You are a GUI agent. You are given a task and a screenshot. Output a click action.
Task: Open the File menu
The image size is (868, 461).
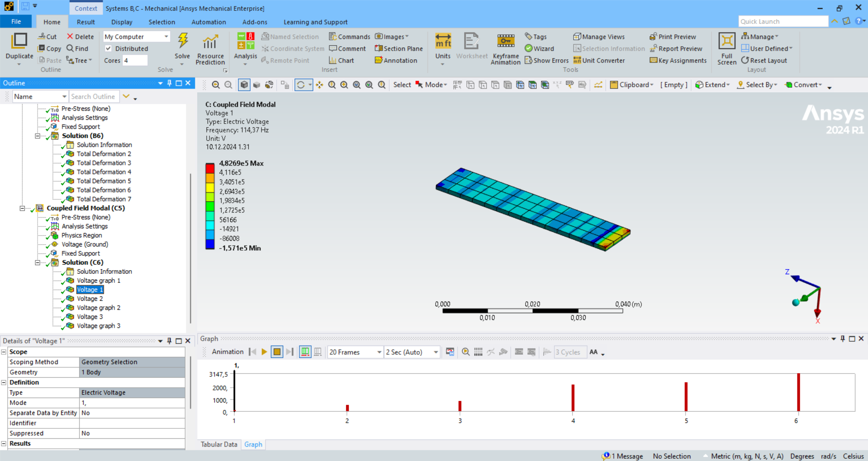[16, 22]
